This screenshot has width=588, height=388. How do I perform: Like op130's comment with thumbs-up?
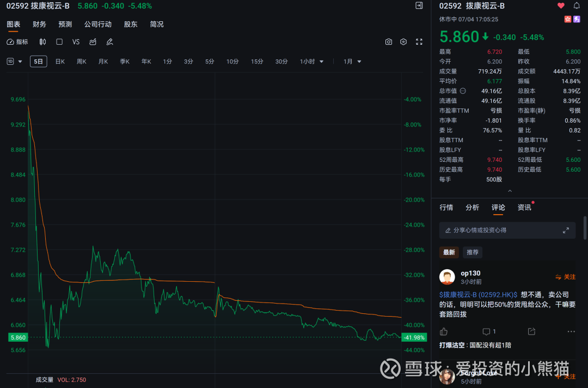pyautogui.click(x=444, y=331)
